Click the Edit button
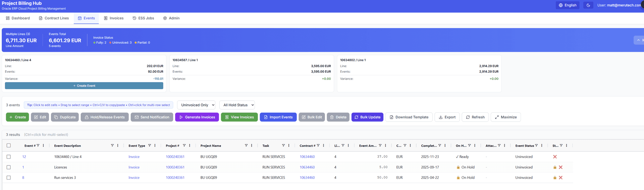Image resolution: width=644 pixels, height=190 pixels. point(40,117)
